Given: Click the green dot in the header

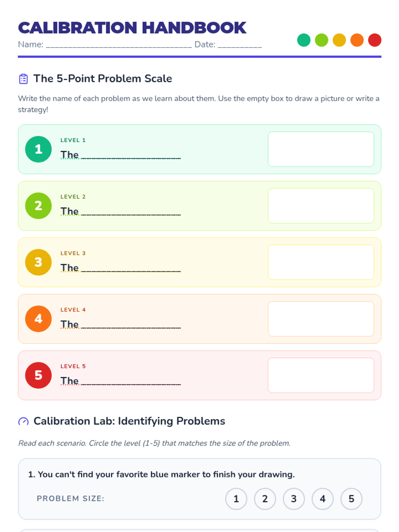Looking at the screenshot, I should click(x=304, y=40).
